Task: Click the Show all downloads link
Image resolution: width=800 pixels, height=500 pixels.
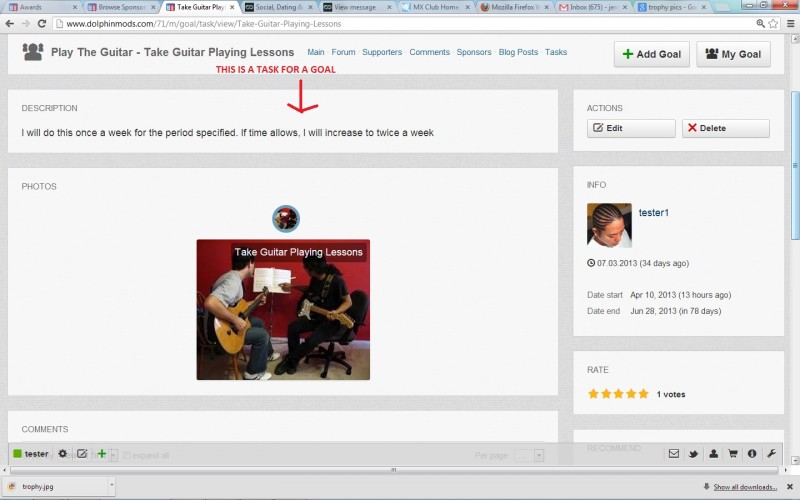Action: pyautogui.click(x=745, y=487)
